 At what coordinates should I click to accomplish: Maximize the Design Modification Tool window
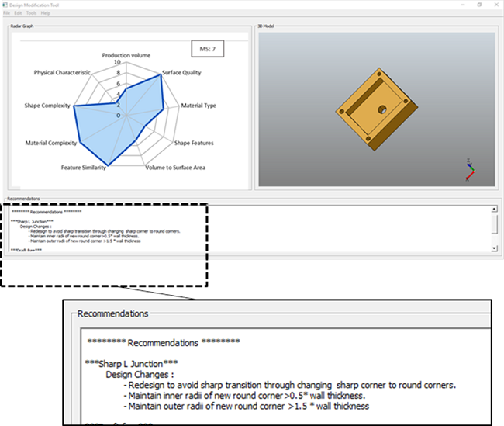click(478, 5)
